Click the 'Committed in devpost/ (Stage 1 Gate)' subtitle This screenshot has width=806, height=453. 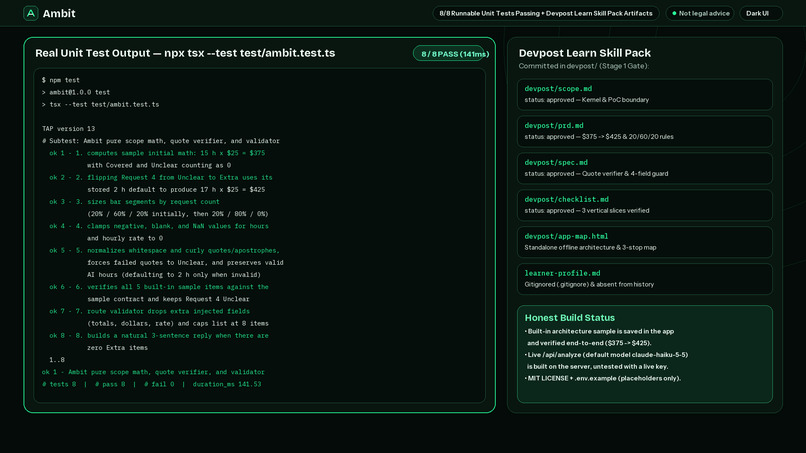pos(583,66)
